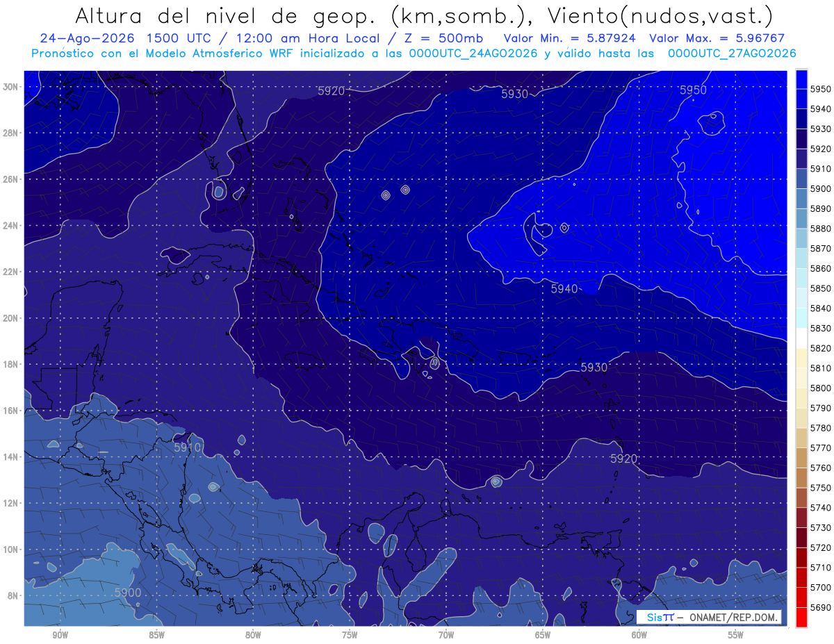Select the 16N latitude axis label
Image resolution: width=834 pixels, height=644 pixels.
(x=10, y=411)
